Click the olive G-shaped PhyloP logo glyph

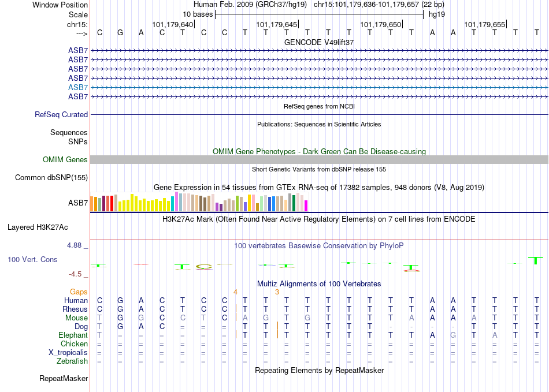coord(204,267)
